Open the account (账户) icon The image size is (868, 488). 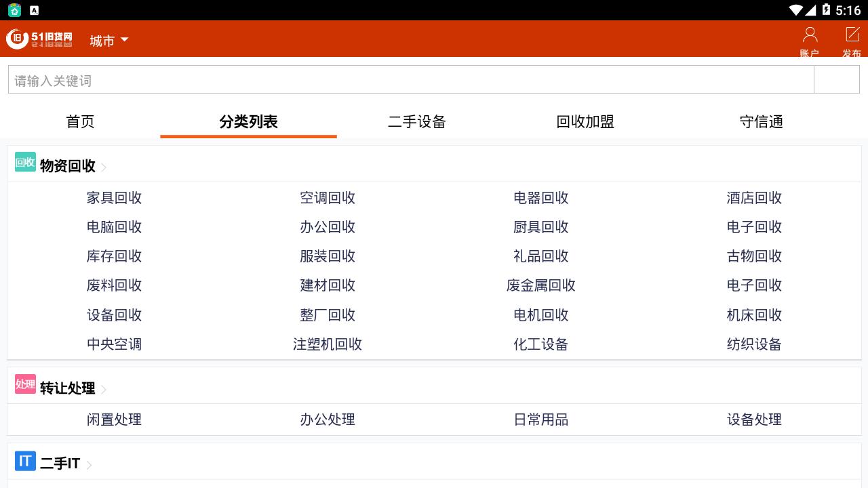click(x=810, y=39)
